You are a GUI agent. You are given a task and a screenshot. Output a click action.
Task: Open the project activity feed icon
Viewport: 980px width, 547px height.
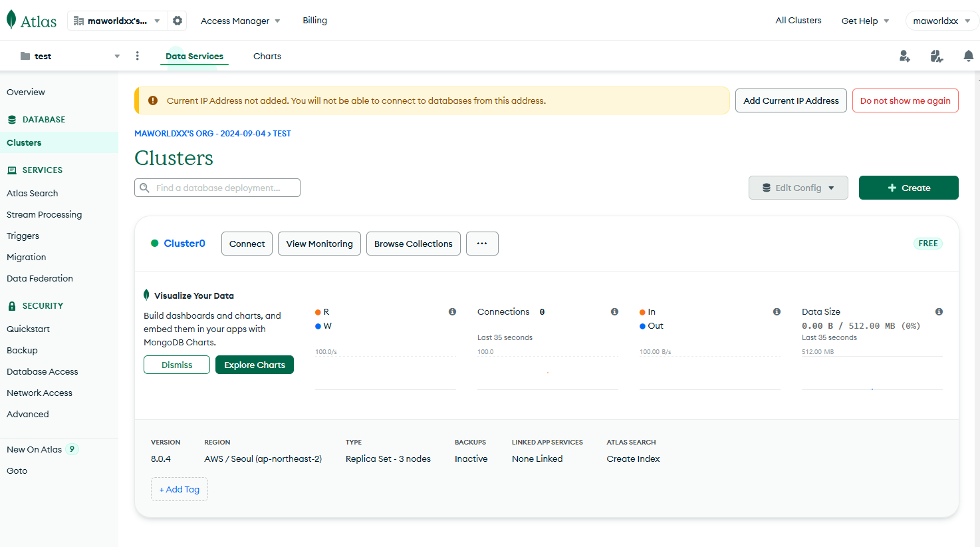[x=937, y=56]
